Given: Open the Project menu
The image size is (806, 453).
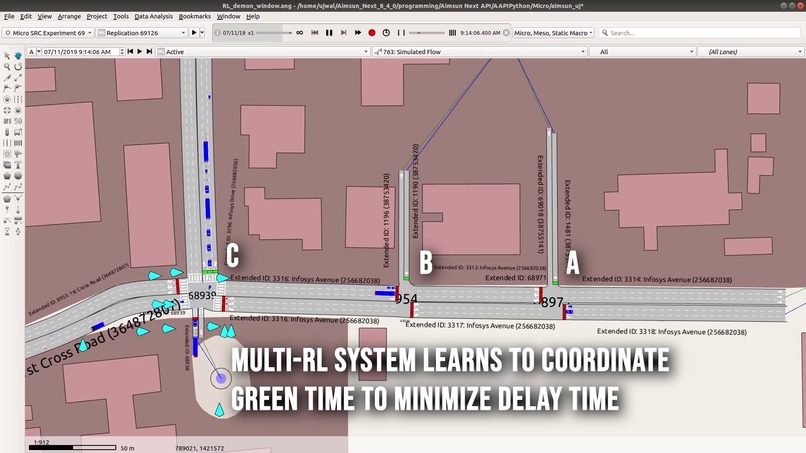Looking at the screenshot, I should point(97,16).
